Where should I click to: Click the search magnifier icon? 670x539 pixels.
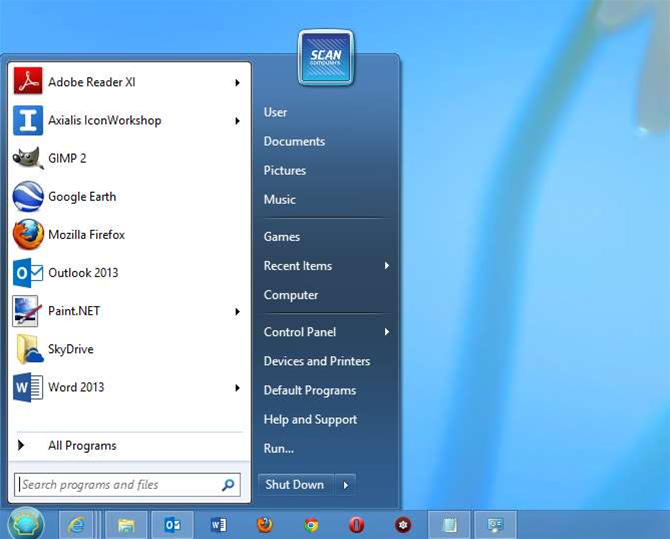[228, 485]
